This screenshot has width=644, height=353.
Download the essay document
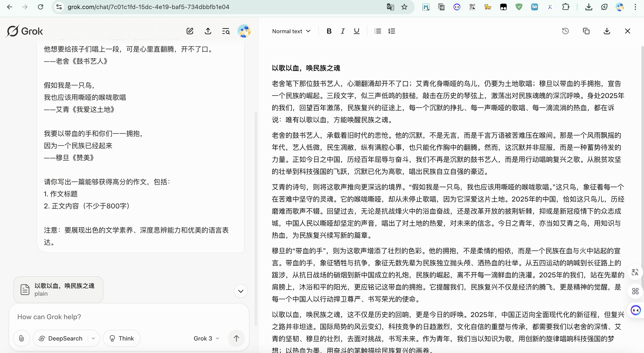click(x=607, y=31)
